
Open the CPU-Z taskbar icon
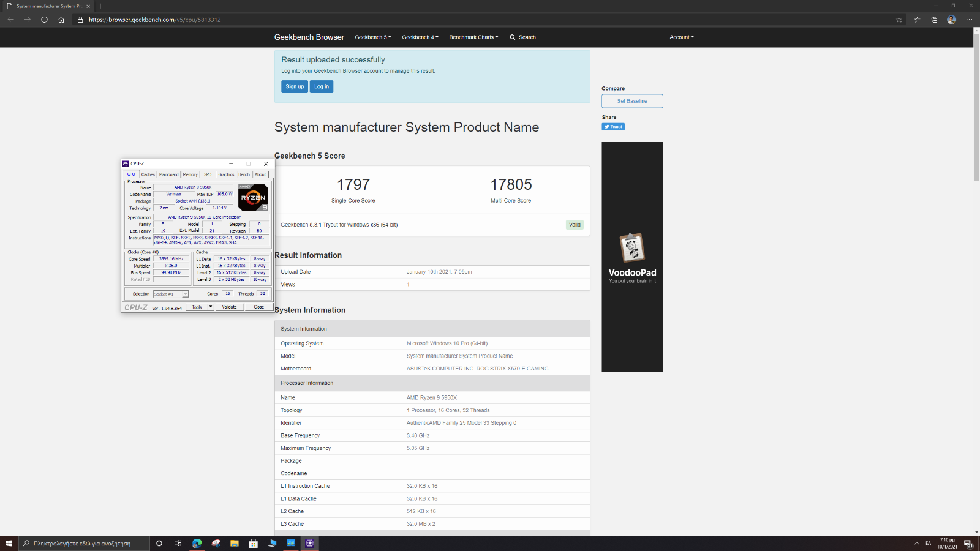(x=310, y=543)
